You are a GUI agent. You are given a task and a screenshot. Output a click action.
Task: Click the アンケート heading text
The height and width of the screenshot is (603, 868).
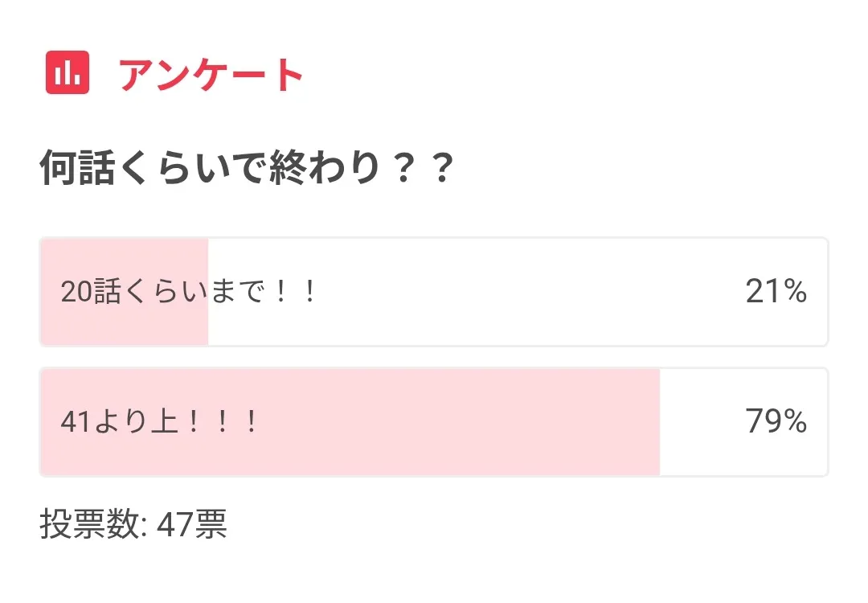(x=211, y=75)
